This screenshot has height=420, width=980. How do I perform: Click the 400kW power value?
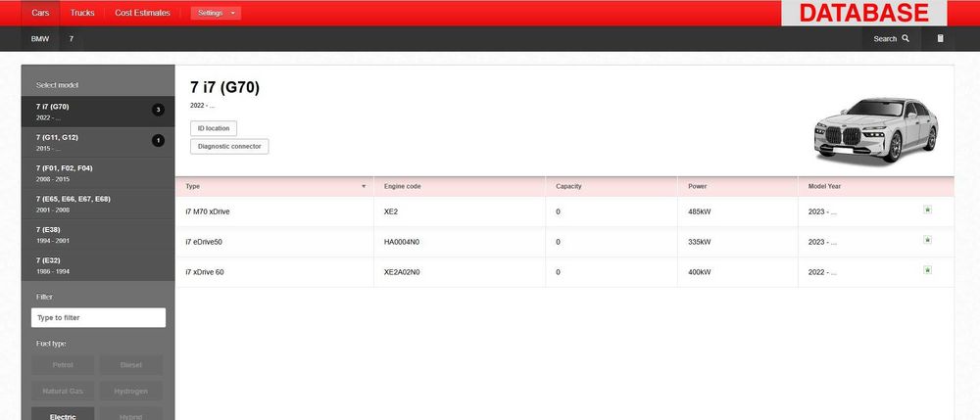[x=700, y=273]
